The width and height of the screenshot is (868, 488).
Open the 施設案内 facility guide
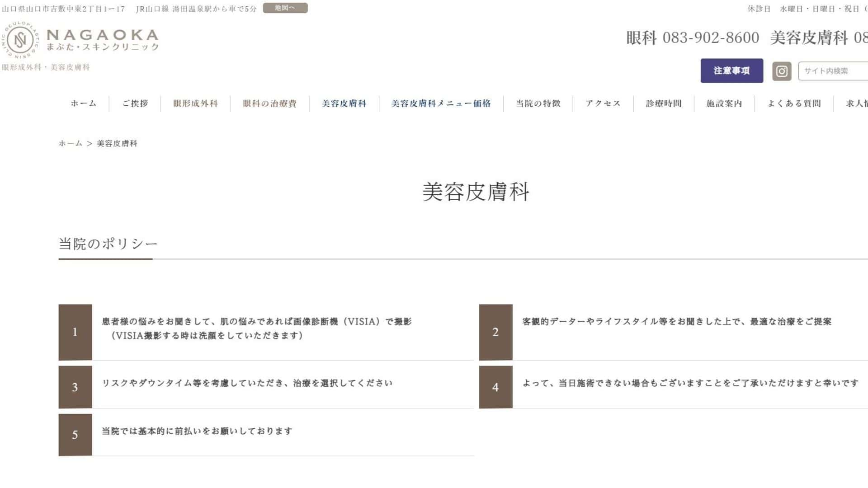pyautogui.click(x=724, y=103)
